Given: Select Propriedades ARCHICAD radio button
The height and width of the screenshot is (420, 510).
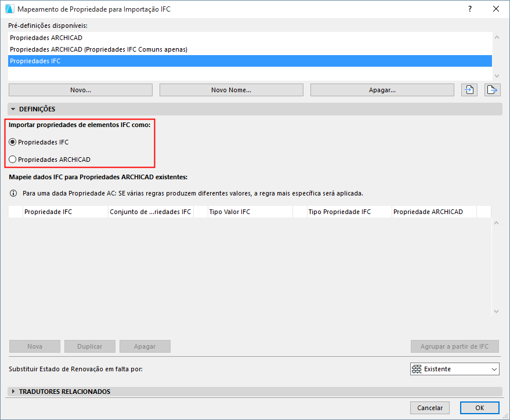Looking at the screenshot, I should 12,160.
